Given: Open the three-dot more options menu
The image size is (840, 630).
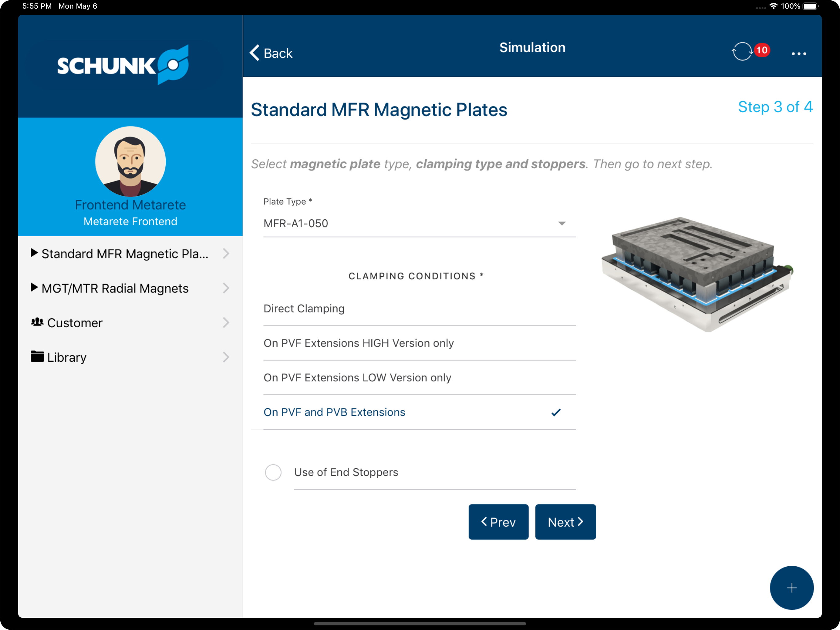Looking at the screenshot, I should click(x=798, y=54).
